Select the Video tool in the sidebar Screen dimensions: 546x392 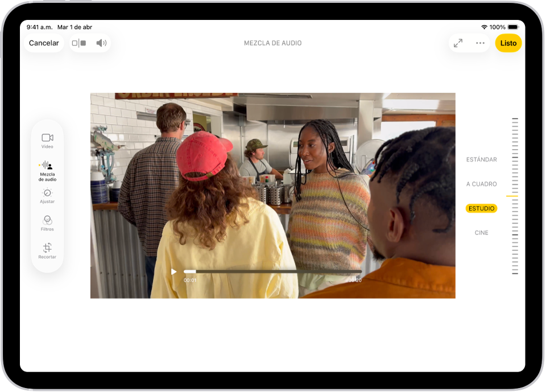(x=47, y=139)
